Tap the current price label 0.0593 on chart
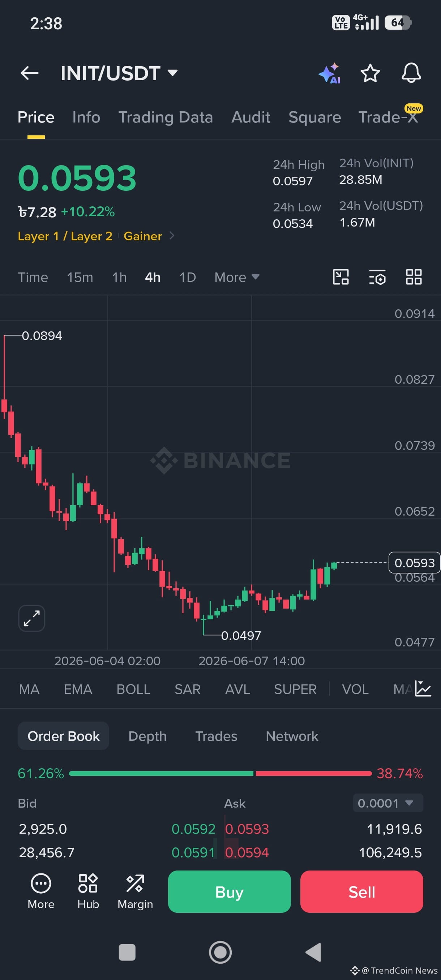Viewport: 441px width, 980px height. click(414, 562)
